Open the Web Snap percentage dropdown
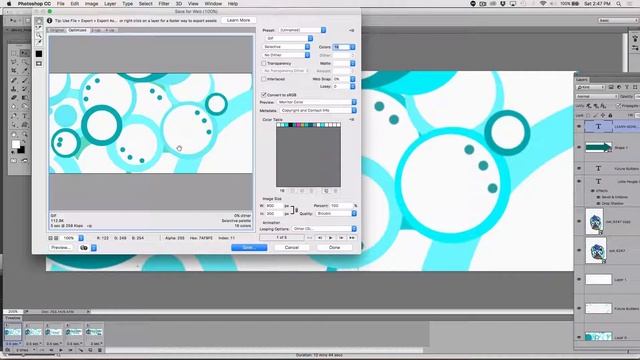This screenshot has height=360, width=640. pos(344,79)
